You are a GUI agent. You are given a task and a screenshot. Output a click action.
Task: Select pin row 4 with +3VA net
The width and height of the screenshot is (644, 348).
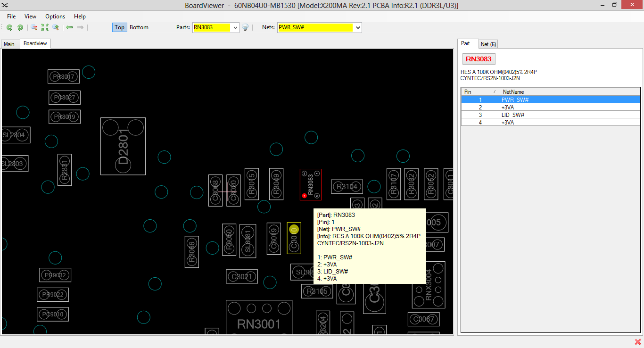pos(551,122)
